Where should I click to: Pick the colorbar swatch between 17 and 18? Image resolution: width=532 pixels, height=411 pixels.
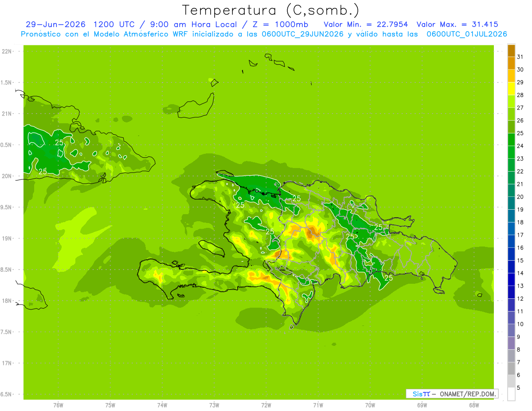tap(511, 229)
